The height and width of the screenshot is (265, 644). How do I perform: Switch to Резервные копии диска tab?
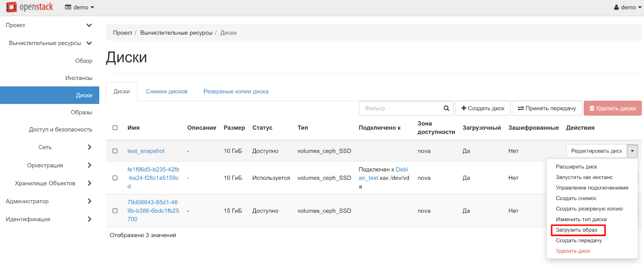pos(236,92)
